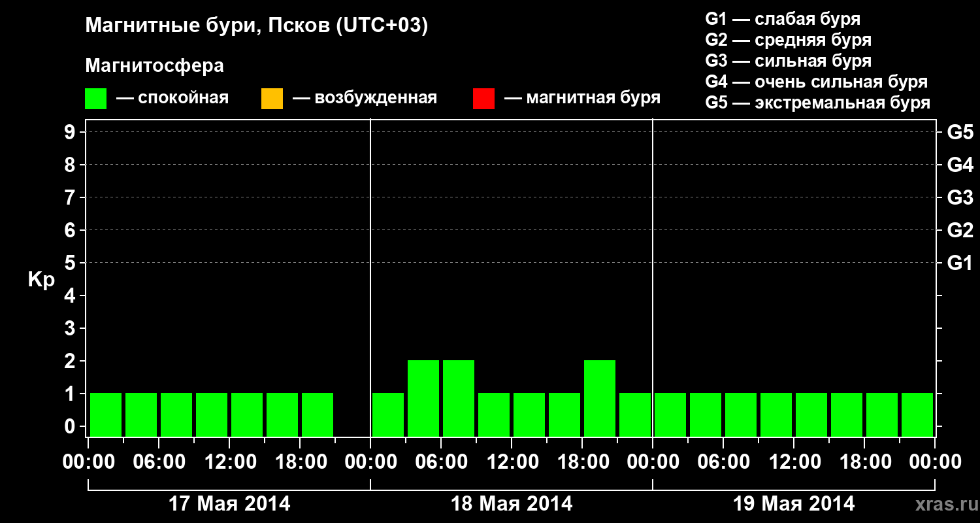Click the G1 label on right axis
The height and width of the screenshot is (523, 980).
(960, 263)
